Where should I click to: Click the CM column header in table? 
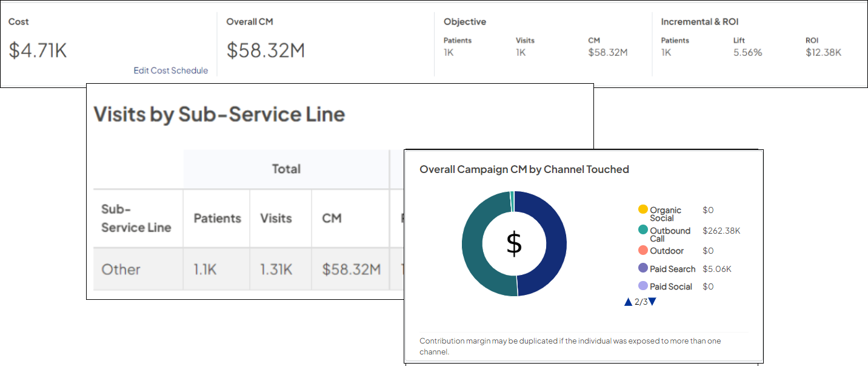tap(332, 219)
